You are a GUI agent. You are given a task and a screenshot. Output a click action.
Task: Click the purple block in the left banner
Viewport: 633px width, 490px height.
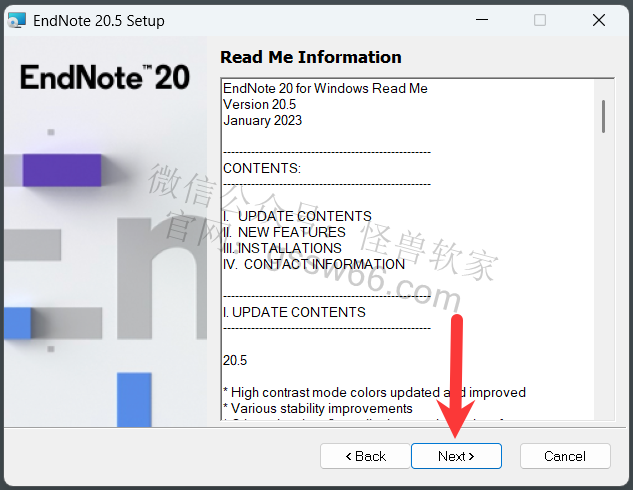coord(62,171)
